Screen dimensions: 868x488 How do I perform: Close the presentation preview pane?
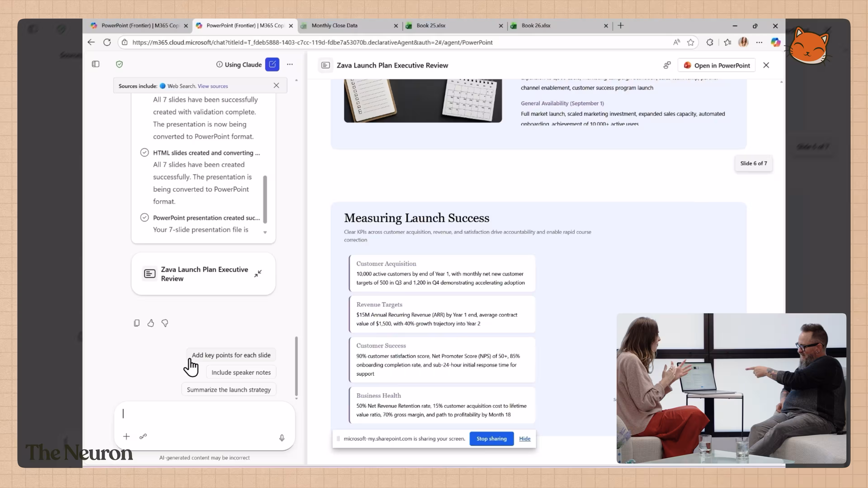click(766, 65)
